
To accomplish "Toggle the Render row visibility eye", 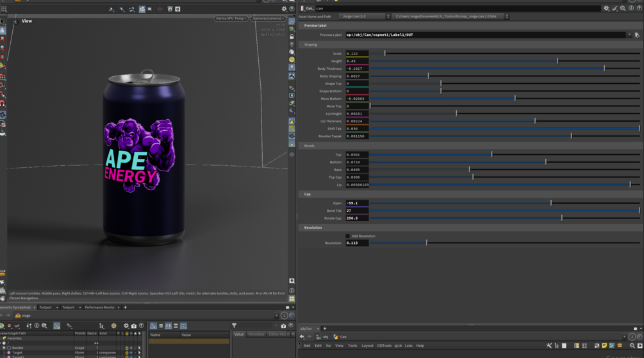I will 131,348.
